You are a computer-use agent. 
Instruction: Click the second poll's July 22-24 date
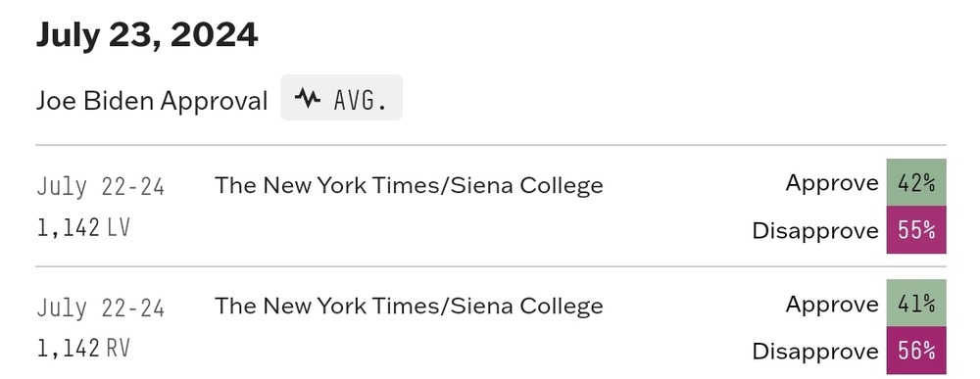[x=101, y=308]
